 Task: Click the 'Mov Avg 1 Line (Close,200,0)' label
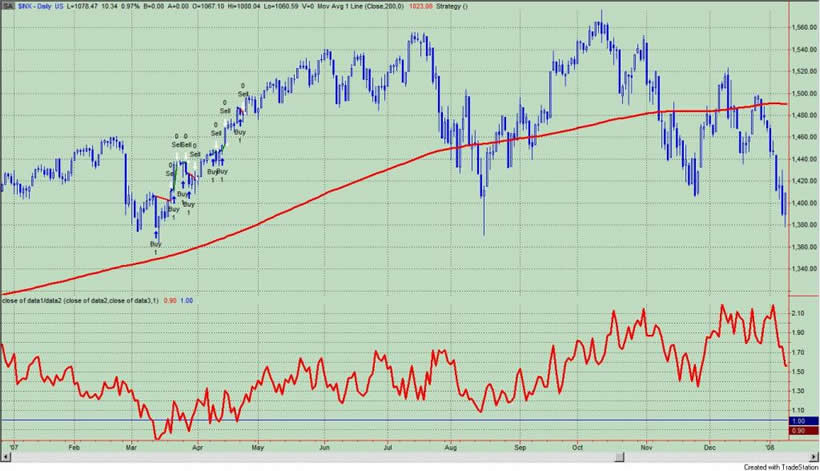click(x=360, y=6)
